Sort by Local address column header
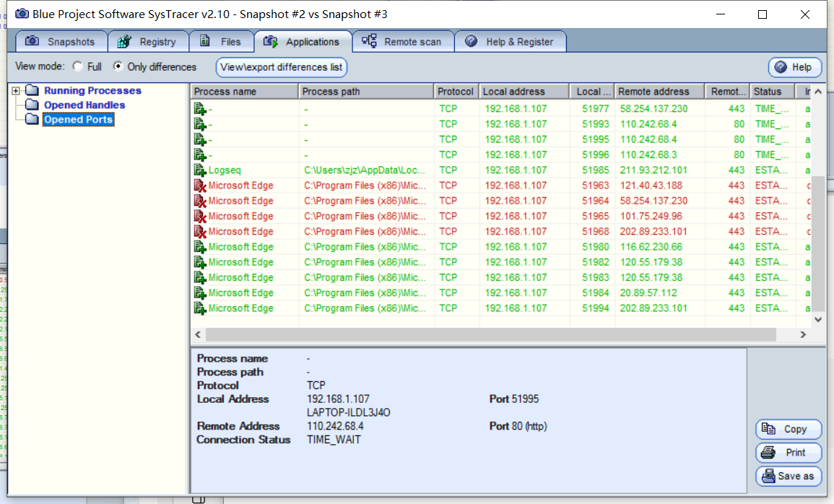834x504 pixels. click(x=524, y=92)
